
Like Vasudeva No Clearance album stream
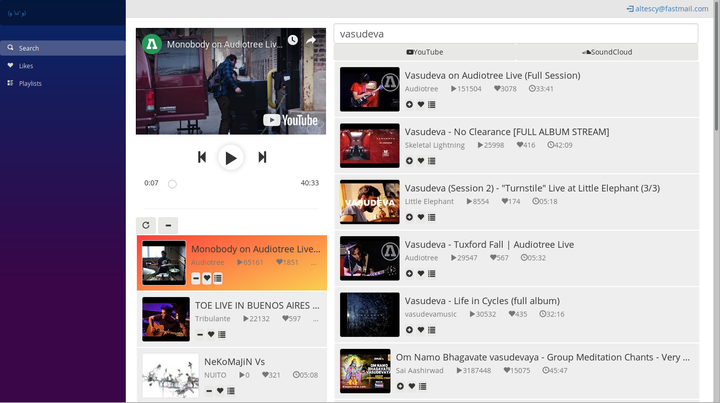click(x=421, y=161)
